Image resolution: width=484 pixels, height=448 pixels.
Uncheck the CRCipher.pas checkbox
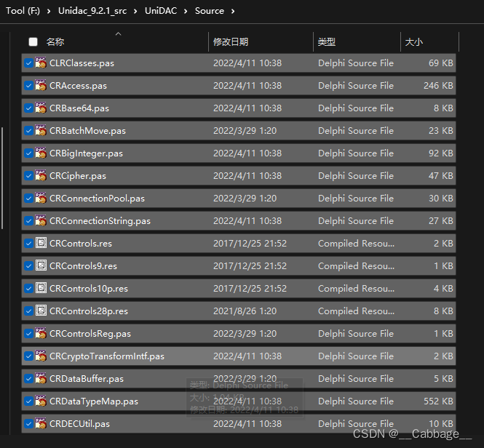tap(28, 175)
